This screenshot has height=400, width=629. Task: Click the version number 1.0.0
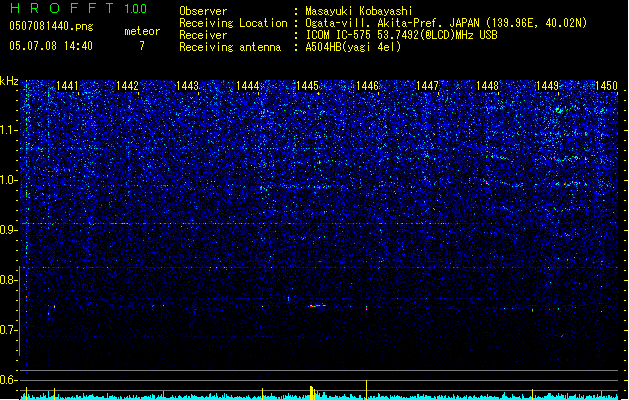[135, 9]
